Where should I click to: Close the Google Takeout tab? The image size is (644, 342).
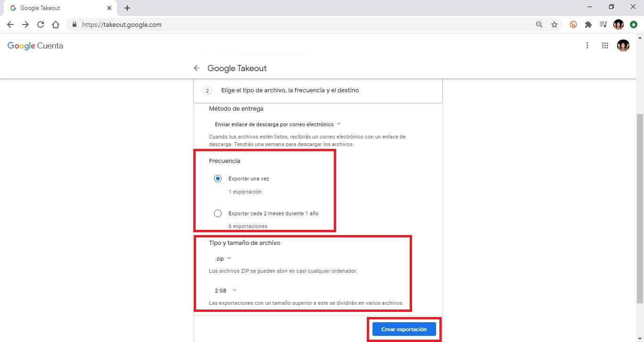click(109, 8)
